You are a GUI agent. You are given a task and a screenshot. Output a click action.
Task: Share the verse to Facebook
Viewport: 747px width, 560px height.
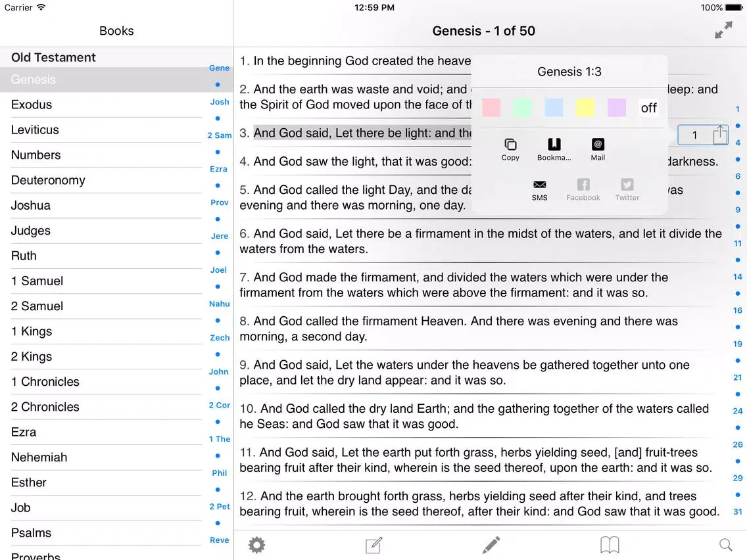point(583,190)
